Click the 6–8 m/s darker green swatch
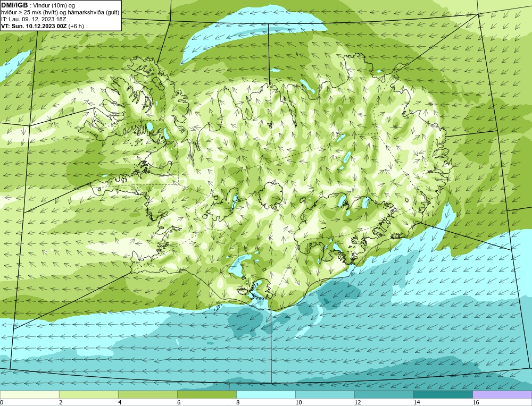 click(x=206, y=395)
